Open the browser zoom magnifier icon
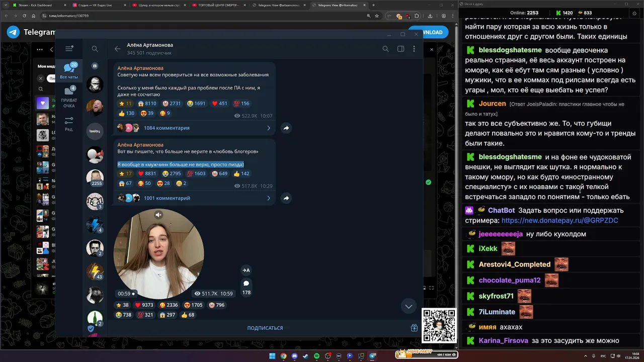Image resolution: width=644 pixels, height=362 pixels. point(369,16)
